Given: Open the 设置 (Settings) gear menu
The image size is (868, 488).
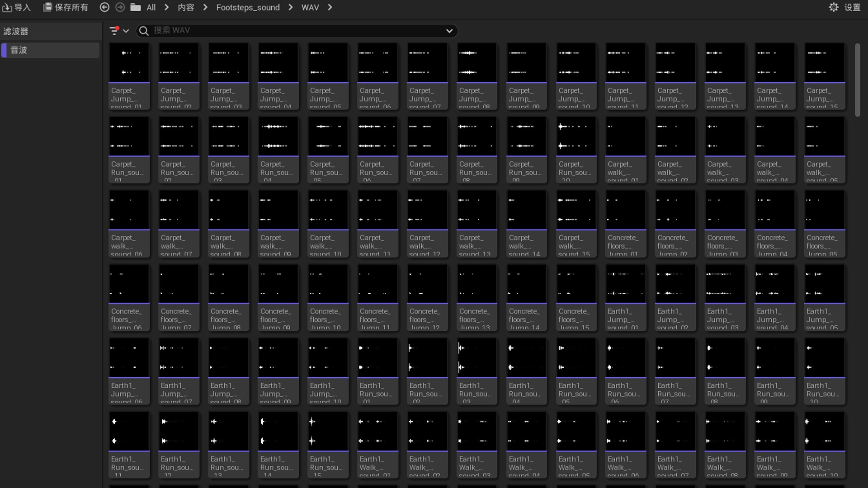Looking at the screenshot, I should point(834,7).
